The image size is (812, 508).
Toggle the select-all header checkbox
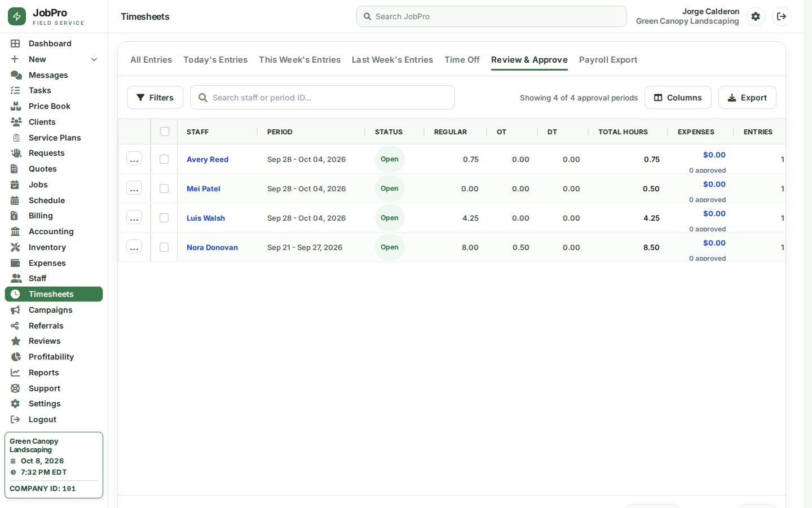point(165,132)
